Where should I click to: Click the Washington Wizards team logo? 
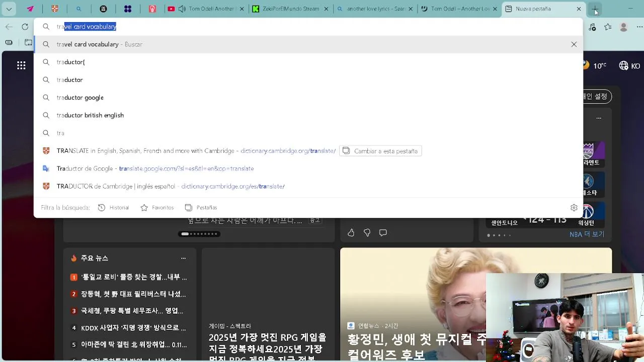588,211
